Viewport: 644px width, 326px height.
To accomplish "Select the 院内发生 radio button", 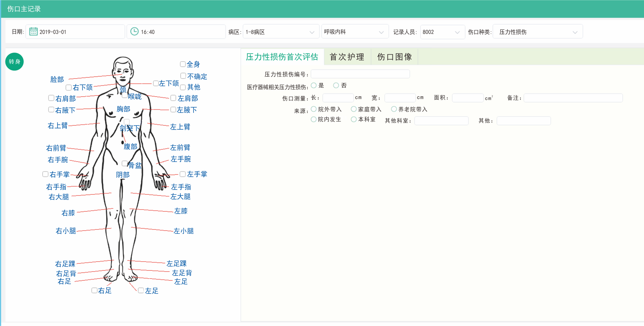I will point(314,119).
